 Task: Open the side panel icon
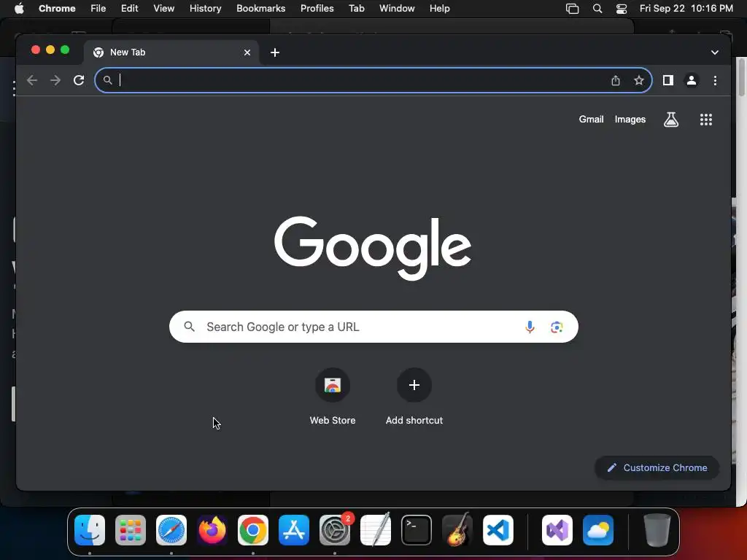668,80
